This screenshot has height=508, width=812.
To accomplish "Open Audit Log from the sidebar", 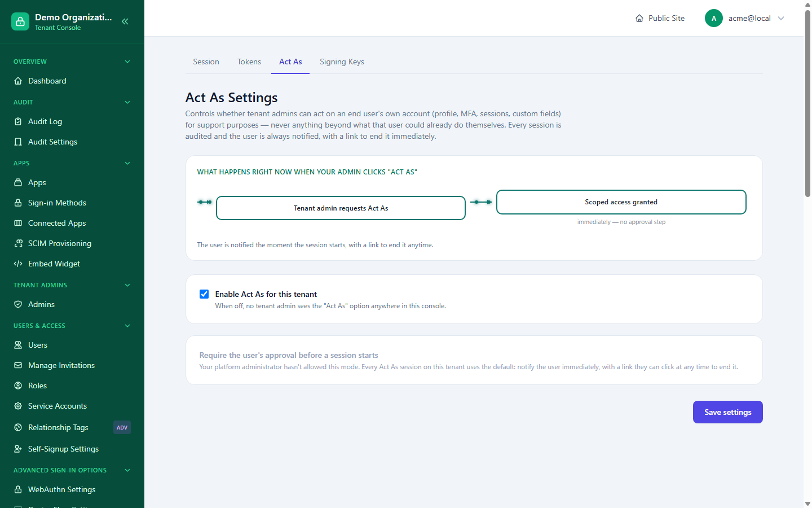I will pos(72,121).
